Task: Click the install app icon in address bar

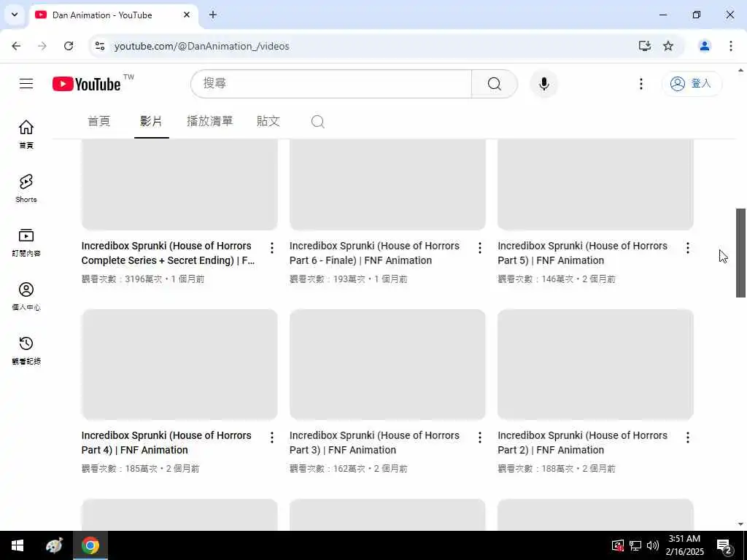Action: click(x=645, y=46)
